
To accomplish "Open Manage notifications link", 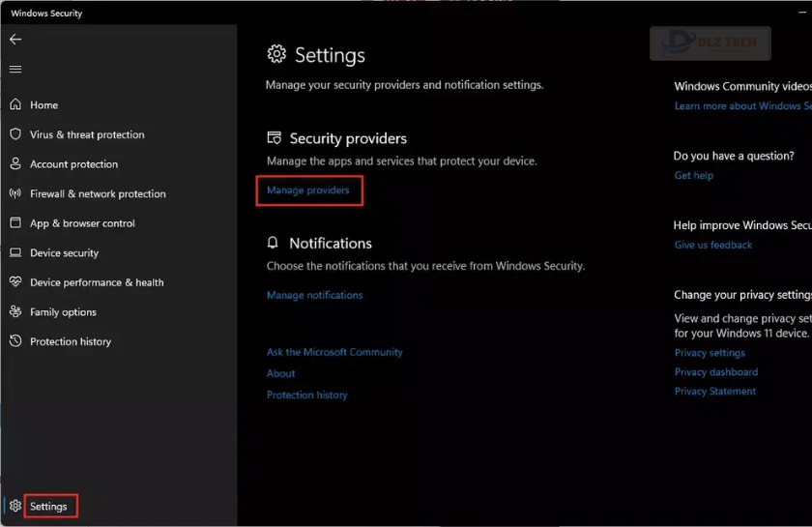I will pos(315,295).
